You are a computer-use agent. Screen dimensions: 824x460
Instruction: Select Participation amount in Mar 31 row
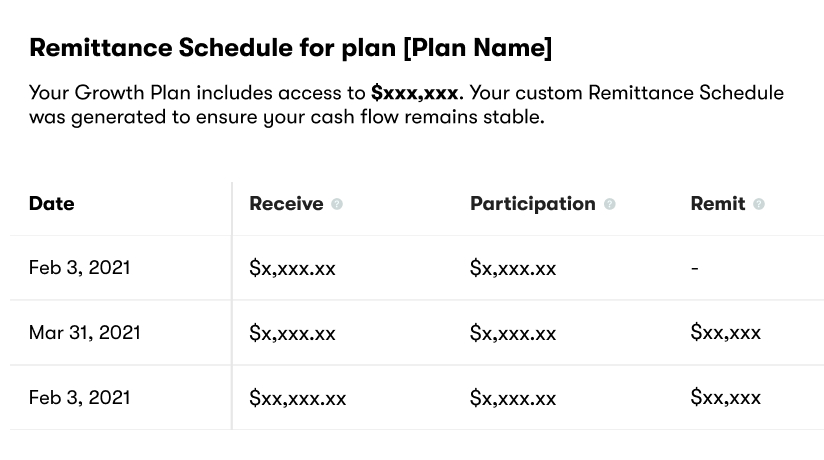point(513,333)
